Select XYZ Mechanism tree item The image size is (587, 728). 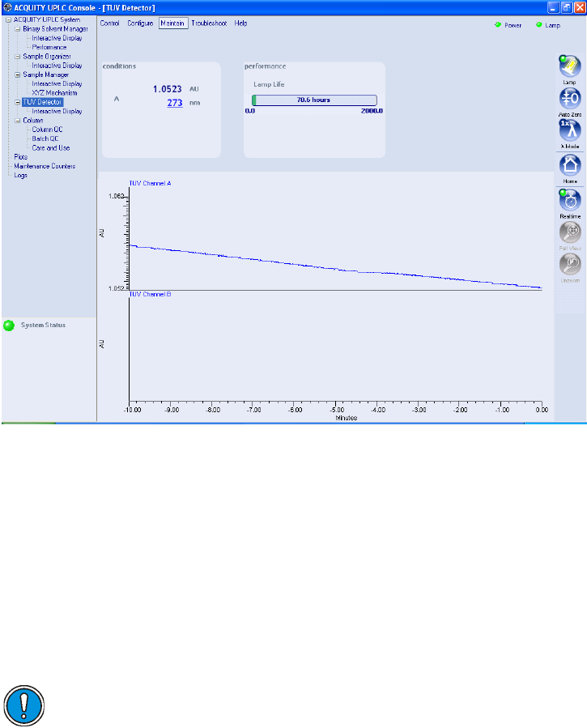[x=55, y=93]
